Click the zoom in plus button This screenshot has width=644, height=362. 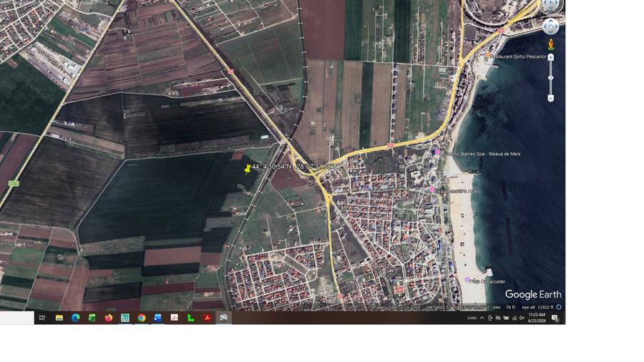click(551, 57)
